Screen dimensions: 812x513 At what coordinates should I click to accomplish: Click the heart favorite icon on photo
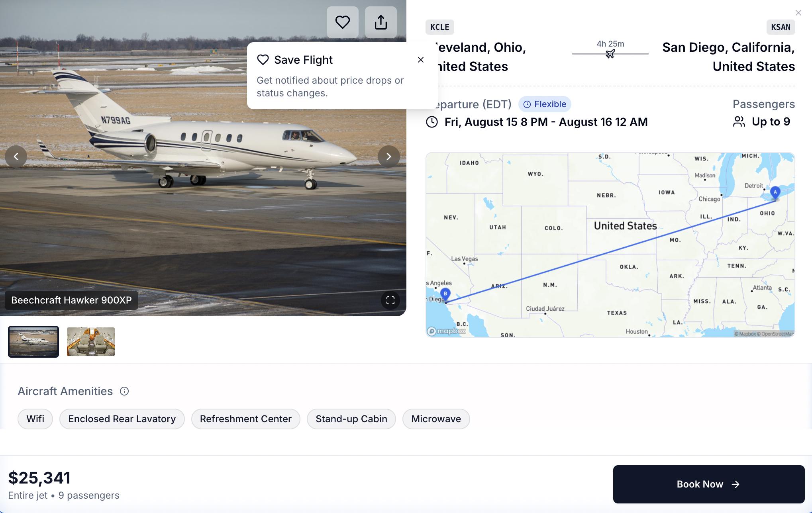342,22
